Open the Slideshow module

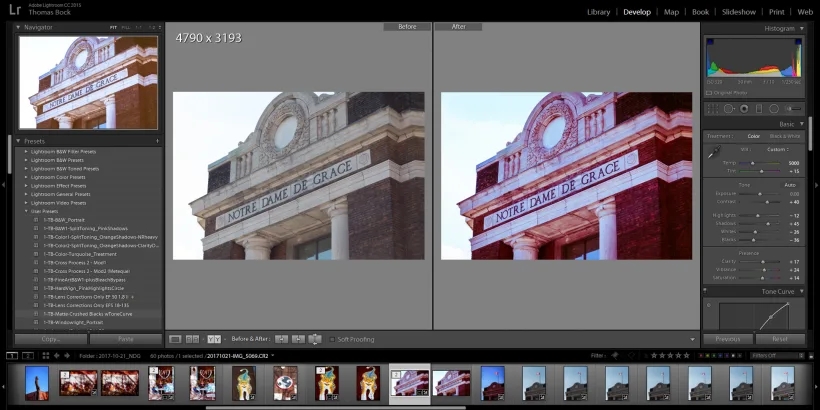738,12
